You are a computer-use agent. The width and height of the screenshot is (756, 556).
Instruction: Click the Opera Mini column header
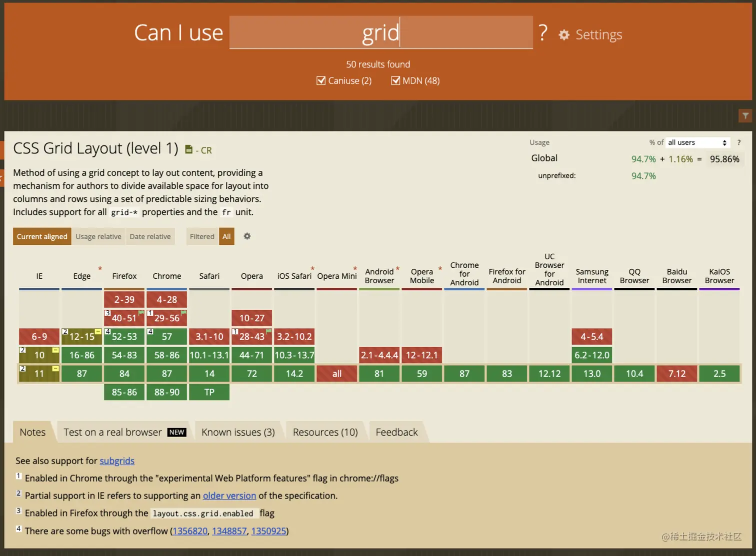click(337, 276)
